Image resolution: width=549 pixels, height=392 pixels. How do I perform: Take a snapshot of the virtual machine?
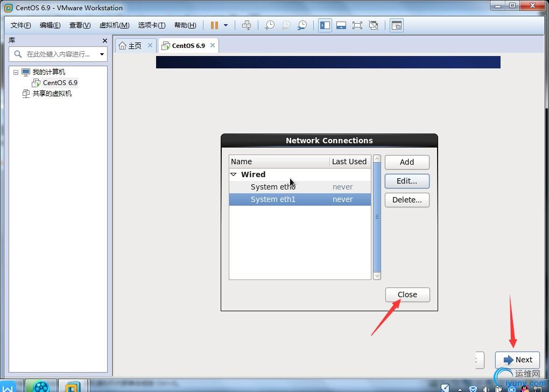pos(270,25)
